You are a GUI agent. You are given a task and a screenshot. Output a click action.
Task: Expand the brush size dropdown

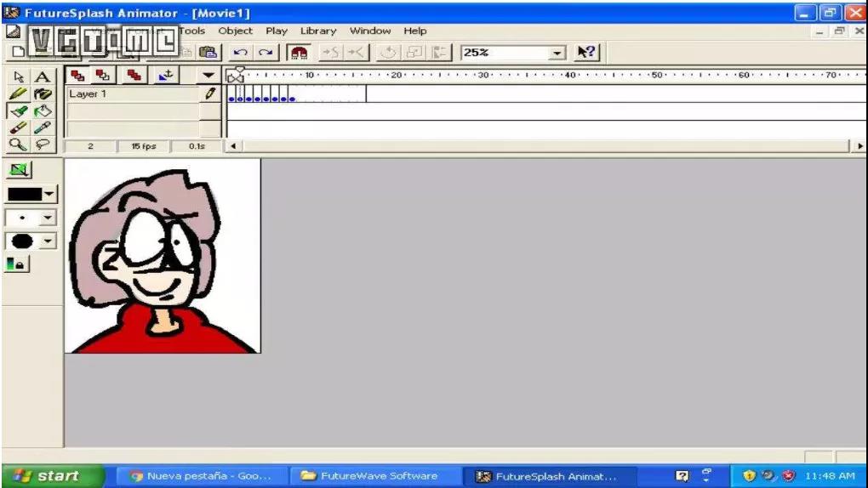coord(48,218)
